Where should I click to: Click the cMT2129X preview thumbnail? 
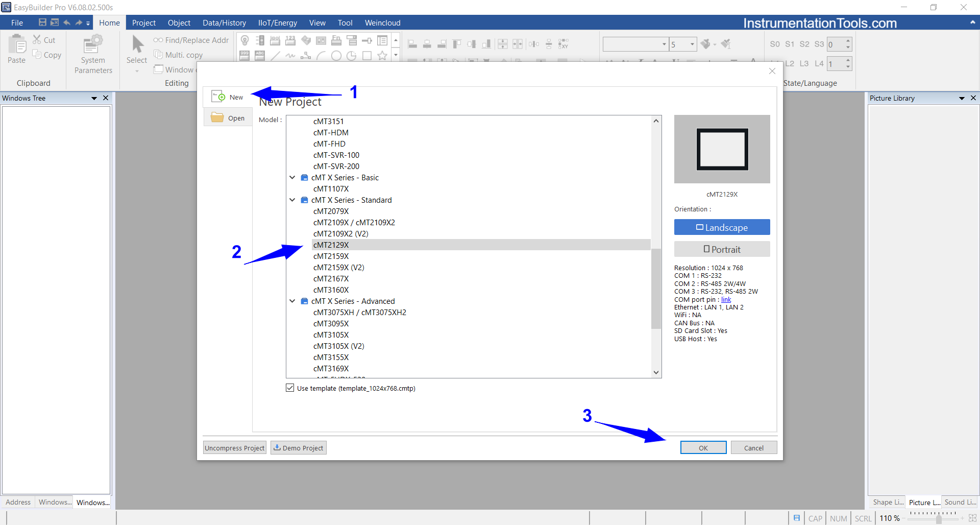(x=722, y=149)
